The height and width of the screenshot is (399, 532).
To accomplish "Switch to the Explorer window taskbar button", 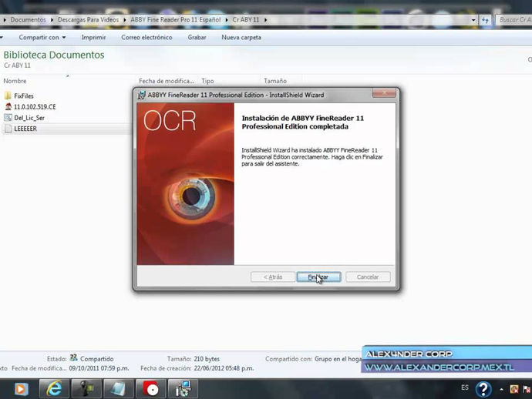I will point(118,388).
